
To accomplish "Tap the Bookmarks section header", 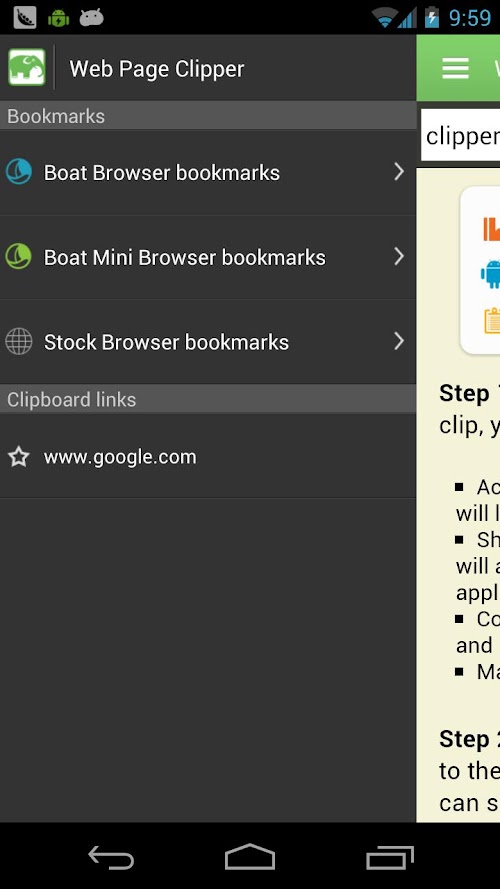I will pos(208,116).
